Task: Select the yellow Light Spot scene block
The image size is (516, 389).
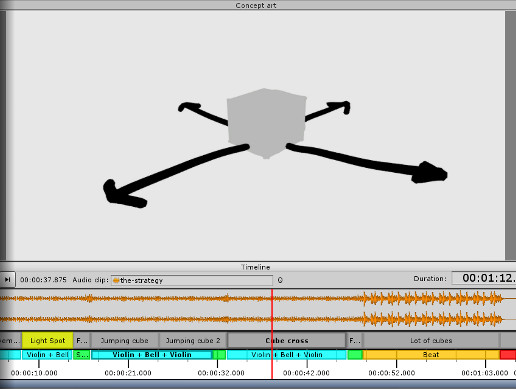Action: 47,340
